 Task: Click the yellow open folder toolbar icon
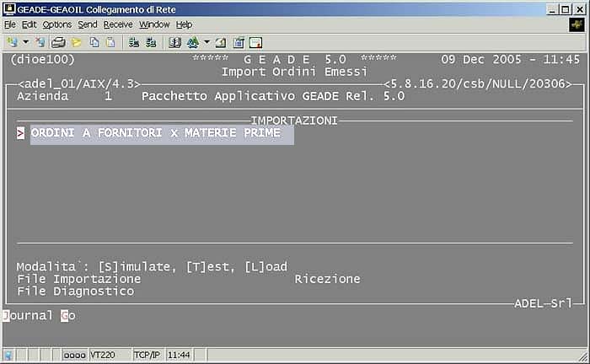pyautogui.click(x=77, y=41)
